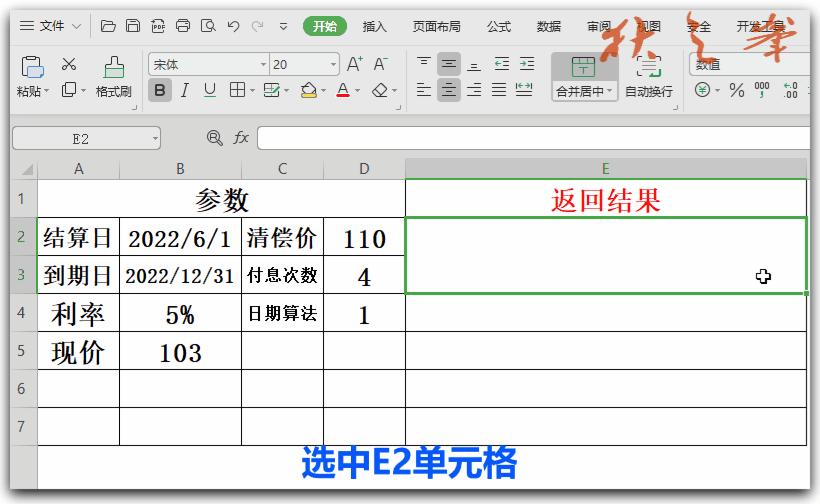Click the justify alignment icon
The height and width of the screenshot is (504, 820).
(499, 90)
